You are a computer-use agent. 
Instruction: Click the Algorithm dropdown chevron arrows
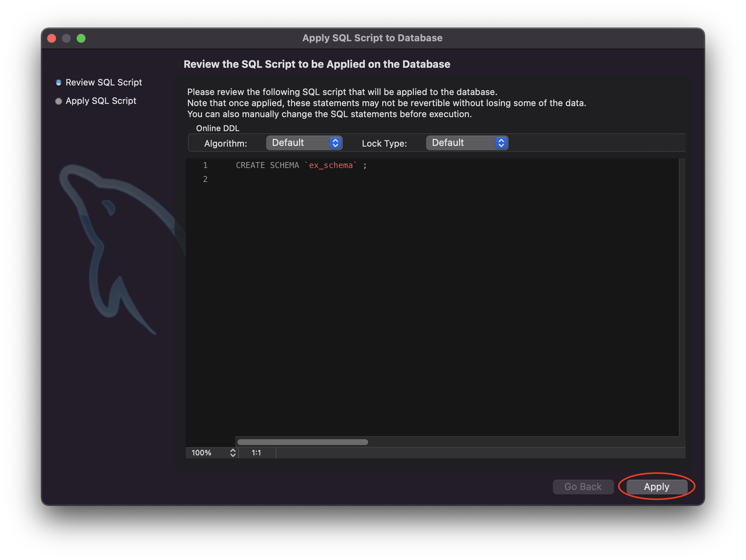click(x=335, y=143)
